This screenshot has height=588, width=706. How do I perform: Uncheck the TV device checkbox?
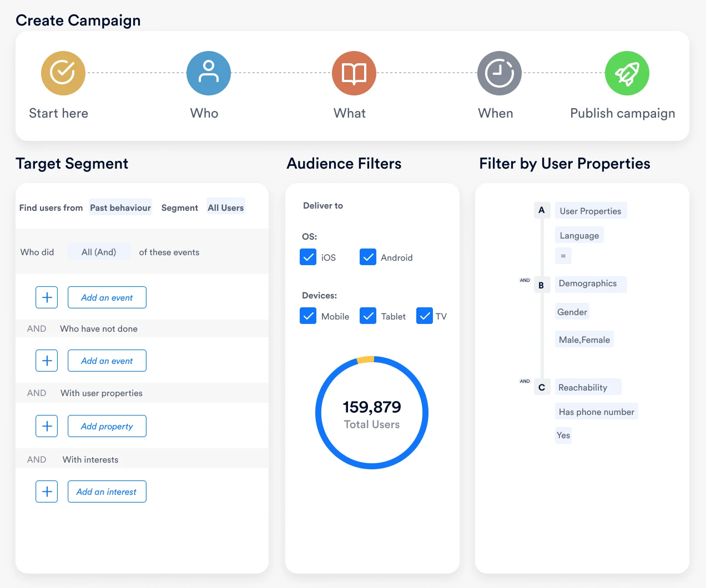(425, 316)
